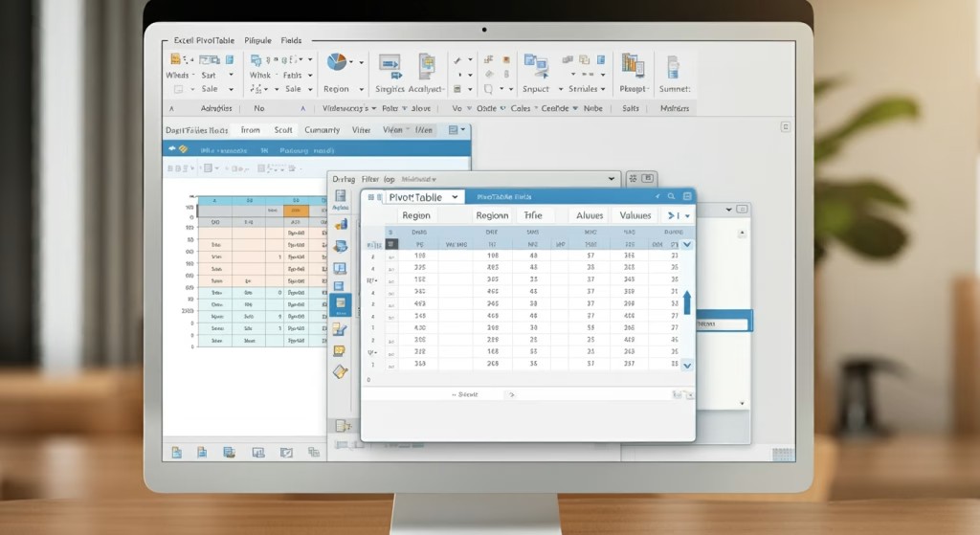The image size is (980, 535).
Task: Open the Fields menu in the title bar
Action: (290, 41)
